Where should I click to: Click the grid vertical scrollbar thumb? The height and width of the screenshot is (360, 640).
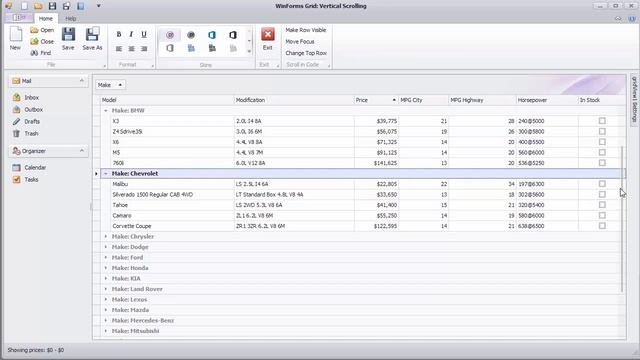(622, 219)
